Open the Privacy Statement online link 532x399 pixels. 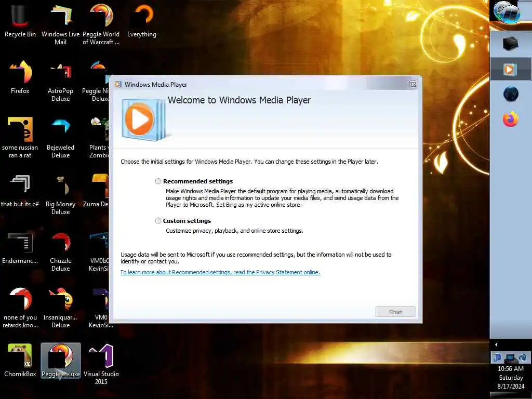(220, 272)
